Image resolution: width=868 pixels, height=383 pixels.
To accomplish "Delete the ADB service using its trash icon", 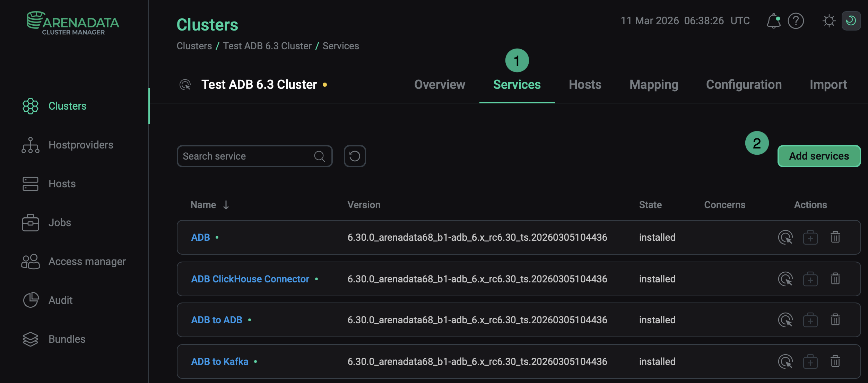I will [835, 237].
